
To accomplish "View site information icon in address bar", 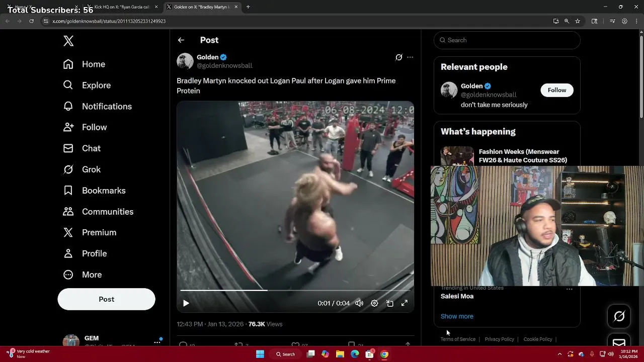I will coord(46,21).
